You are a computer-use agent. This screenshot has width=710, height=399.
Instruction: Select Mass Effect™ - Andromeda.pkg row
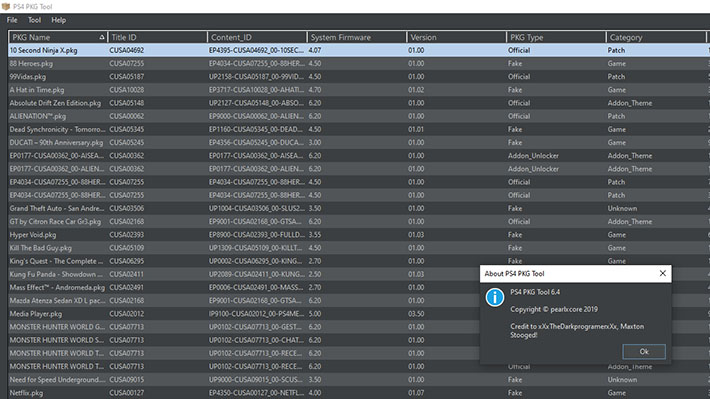click(359, 287)
